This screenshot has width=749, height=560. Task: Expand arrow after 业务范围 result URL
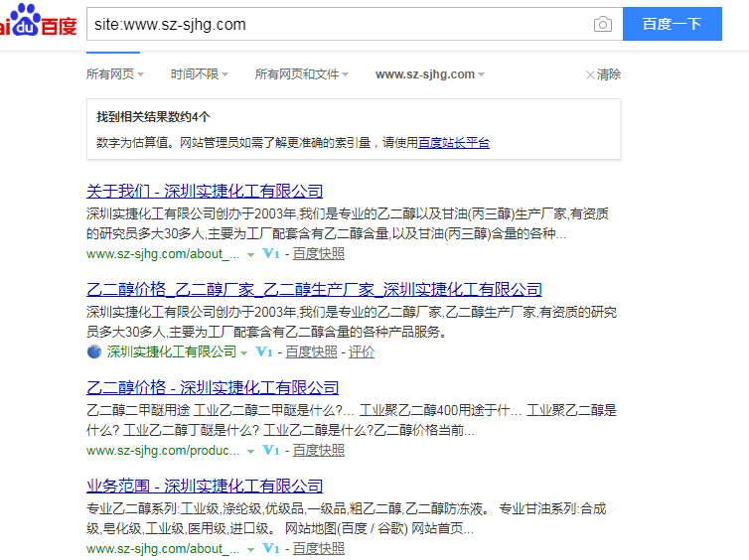tap(250, 550)
